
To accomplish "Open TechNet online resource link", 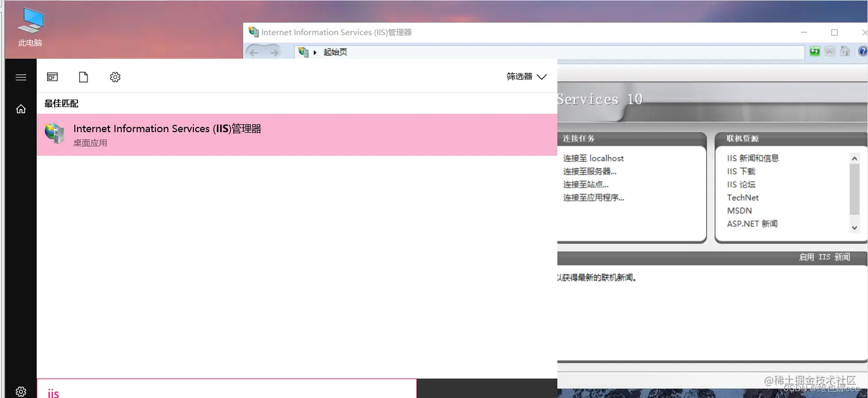I will point(742,198).
